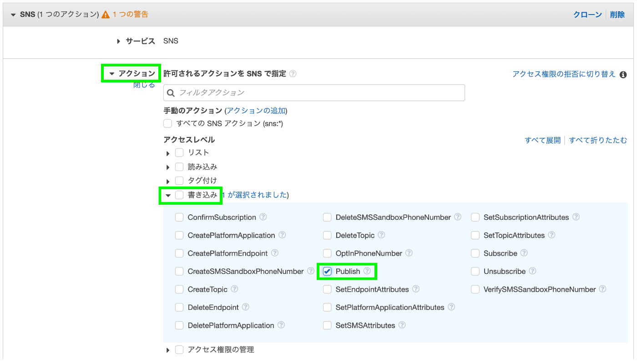637x364 pixels.
Task: Expand the 読み込み access level arrow
Action: point(168,168)
